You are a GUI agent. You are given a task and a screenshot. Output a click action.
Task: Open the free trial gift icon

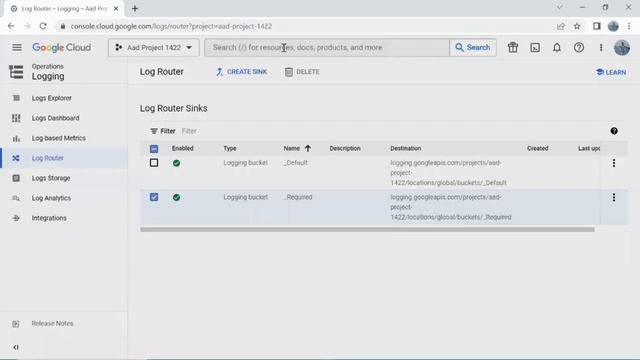click(513, 47)
